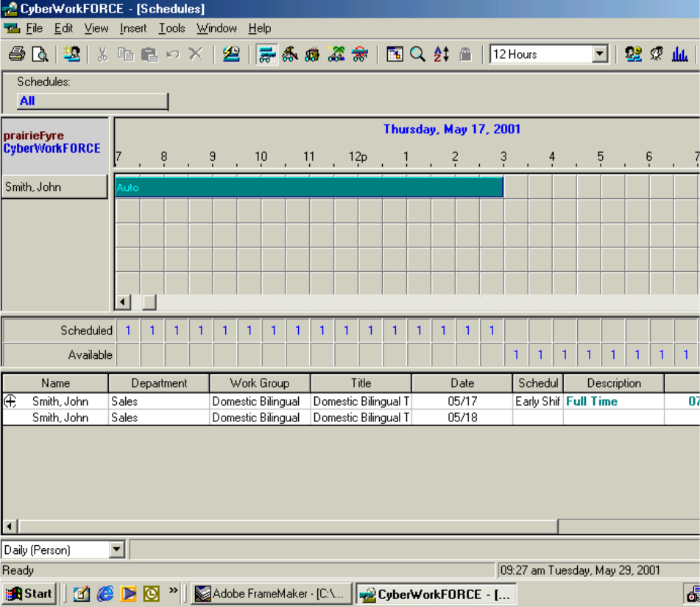Viewport: 700px width, 607px height.
Task: Click the delete X icon in toolbar
Action: [195, 55]
